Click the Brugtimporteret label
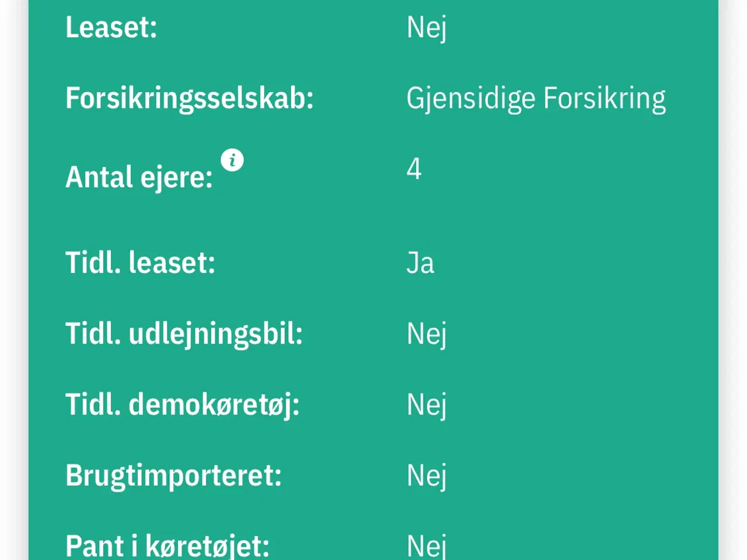 pos(174,475)
